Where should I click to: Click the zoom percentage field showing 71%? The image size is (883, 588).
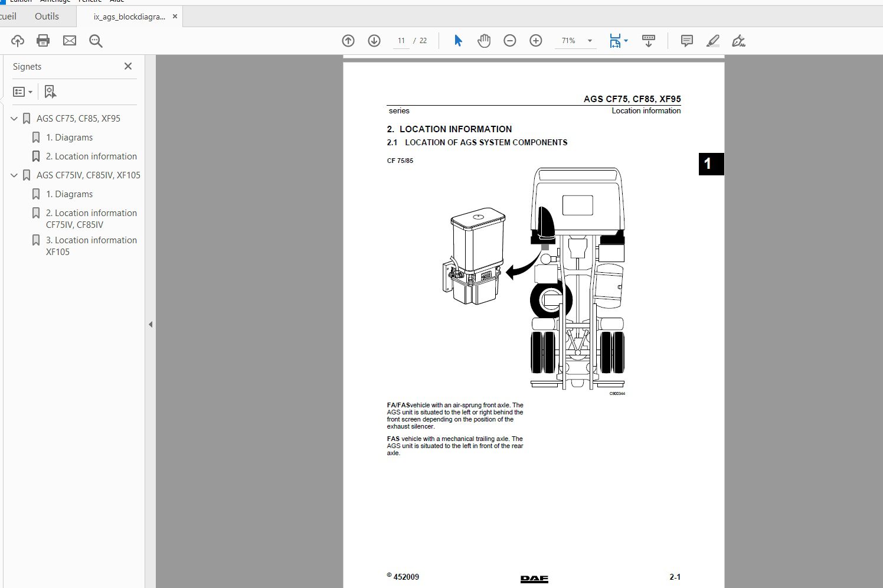[568, 41]
